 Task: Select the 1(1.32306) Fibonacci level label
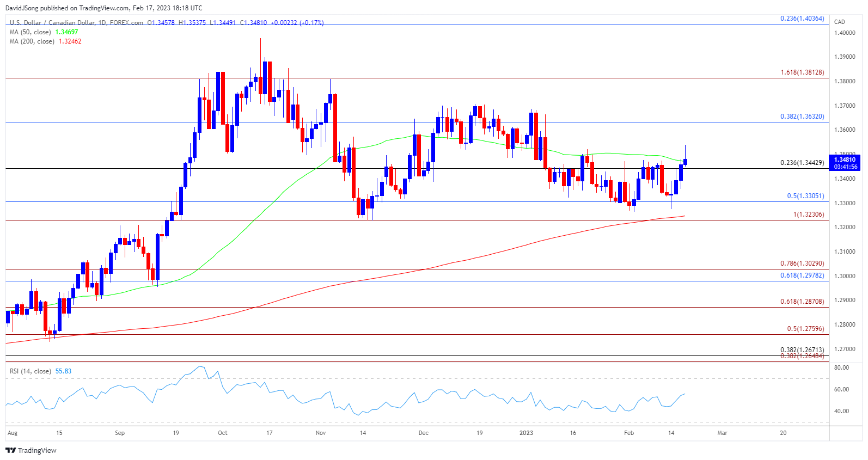click(x=808, y=214)
